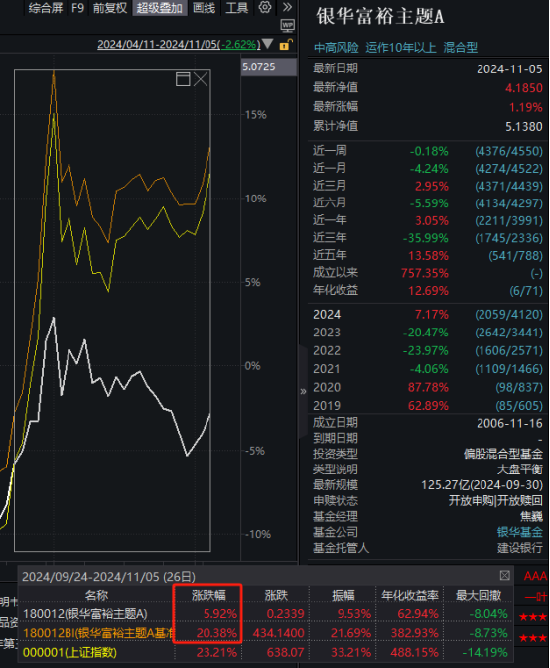550x668 pixels.
Task: Click the 混合型 fund type tag
Action: pyautogui.click(x=460, y=47)
